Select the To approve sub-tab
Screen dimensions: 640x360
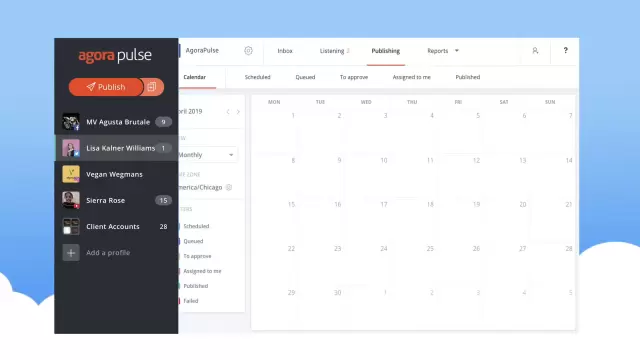[354, 77]
